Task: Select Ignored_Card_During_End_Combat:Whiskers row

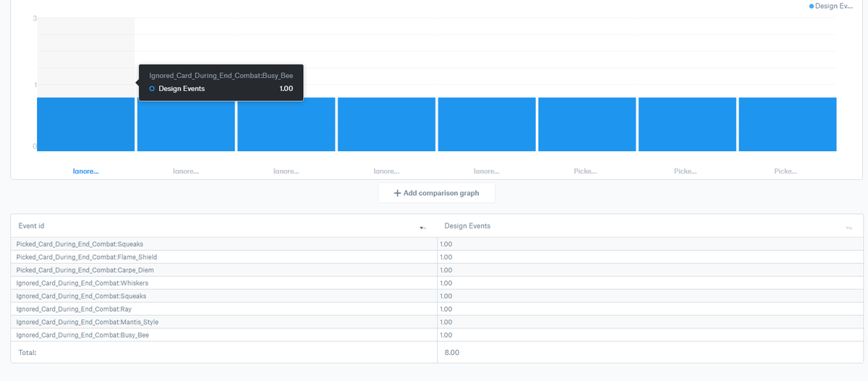Action: point(437,283)
